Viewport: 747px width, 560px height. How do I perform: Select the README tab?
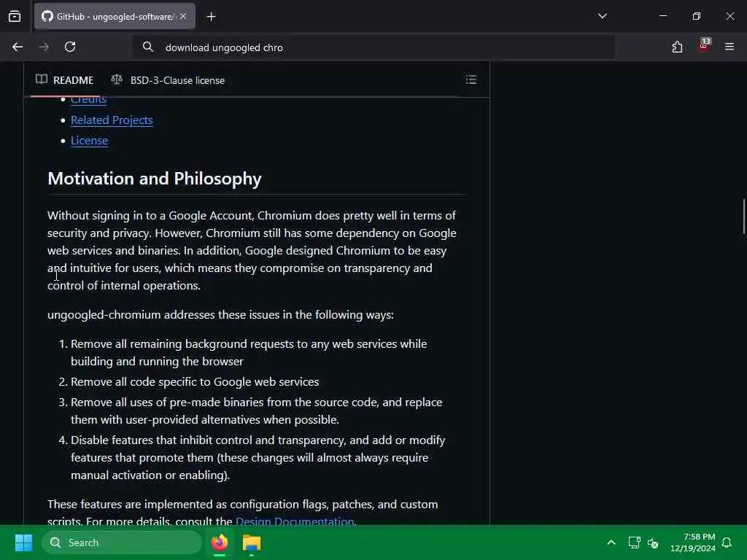click(x=65, y=80)
